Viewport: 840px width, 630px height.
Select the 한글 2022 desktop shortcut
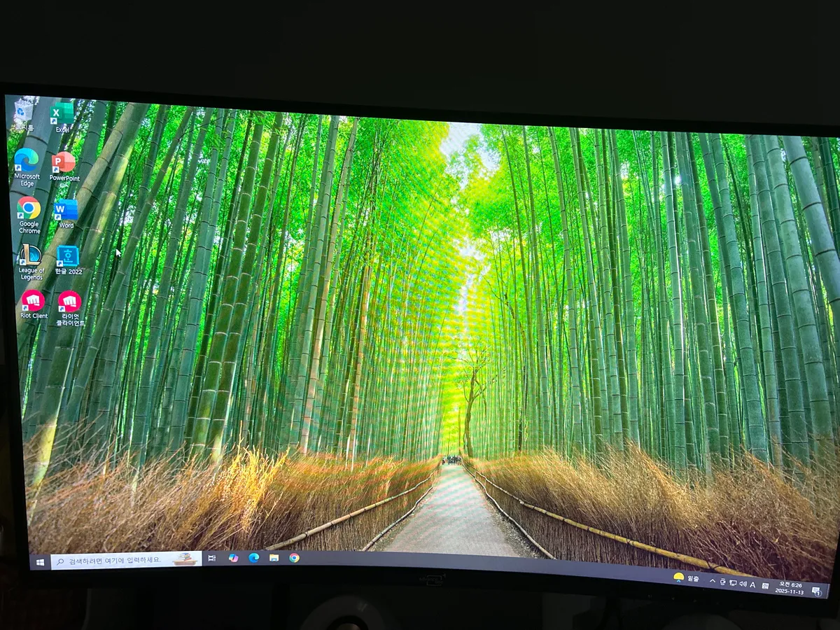click(x=69, y=260)
